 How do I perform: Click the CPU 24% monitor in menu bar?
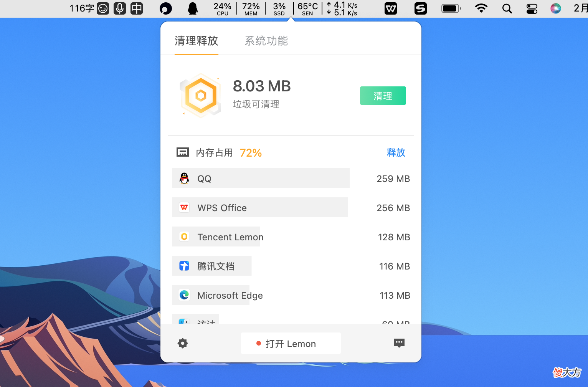point(223,8)
